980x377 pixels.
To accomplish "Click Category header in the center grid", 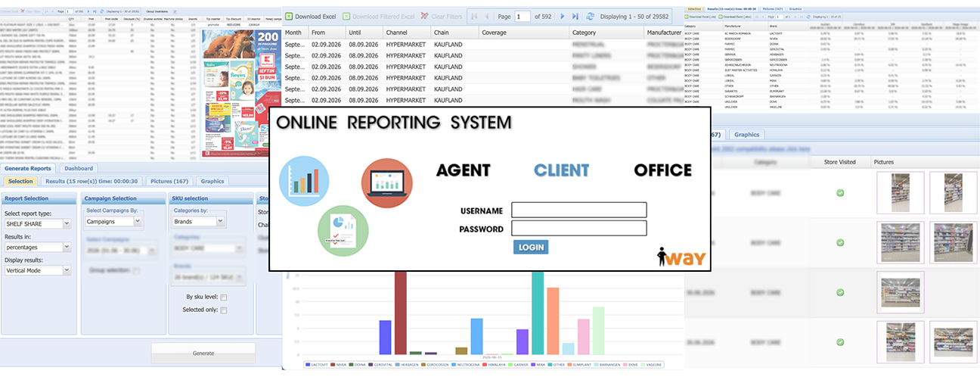I will click(x=606, y=33).
